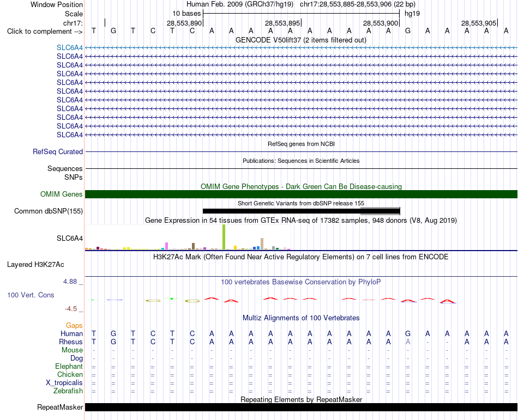Open the GENCODE V50lift37 track title
The height and width of the screenshot is (420, 518).
click(x=301, y=40)
